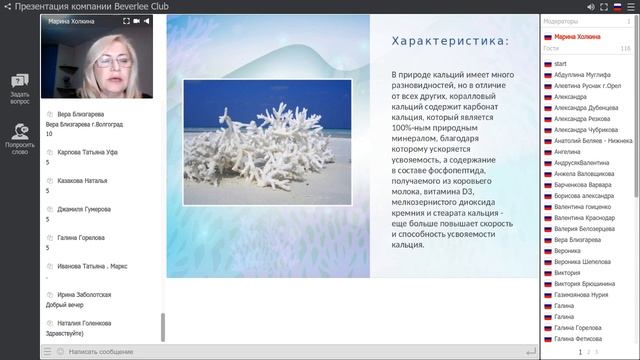The height and width of the screenshot is (360, 640).
Task: Select participant Александра Чубрикова
Action: pyautogui.click(x=586, y=130)
